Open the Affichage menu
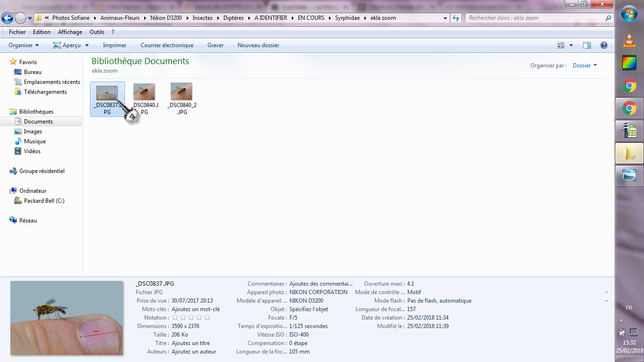Viewport: 644px width, 362px height. [x=70, y=32]
